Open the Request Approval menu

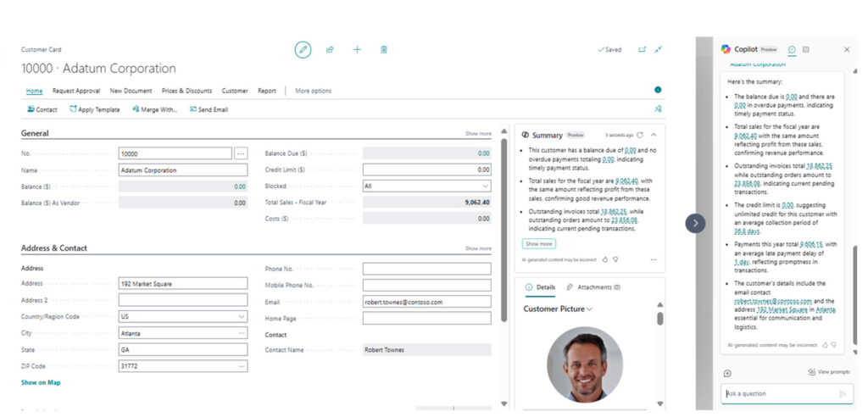(x=76, y=91)
